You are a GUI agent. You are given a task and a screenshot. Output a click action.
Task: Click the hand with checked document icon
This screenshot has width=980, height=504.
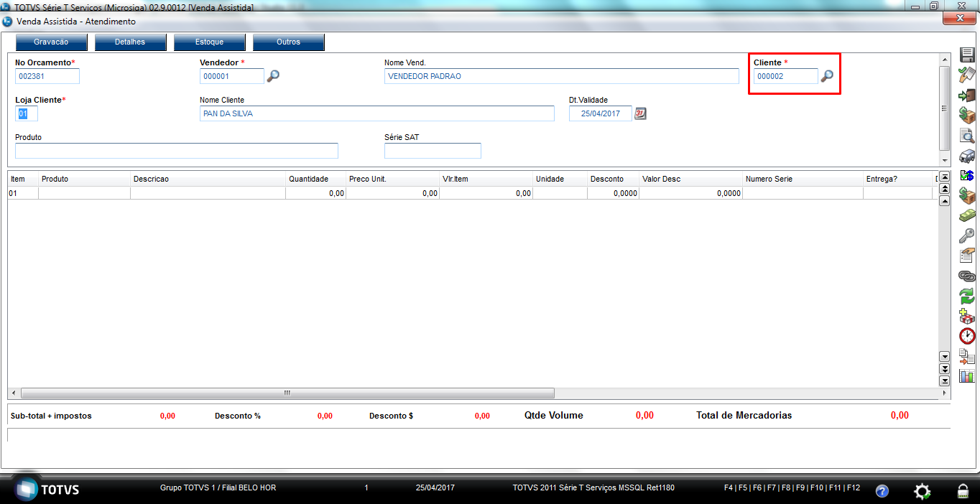click(967, 75)
